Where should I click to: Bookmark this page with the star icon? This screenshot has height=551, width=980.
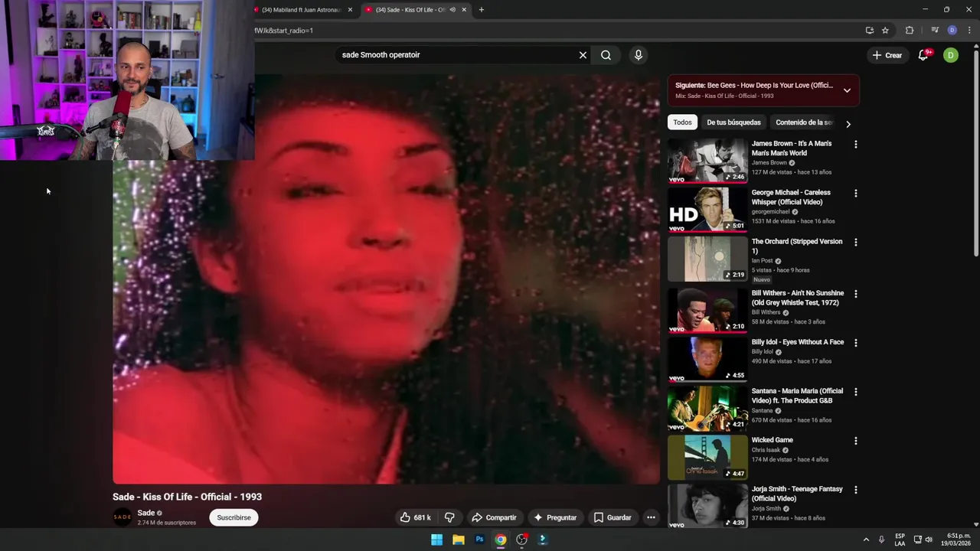(885, 31)
